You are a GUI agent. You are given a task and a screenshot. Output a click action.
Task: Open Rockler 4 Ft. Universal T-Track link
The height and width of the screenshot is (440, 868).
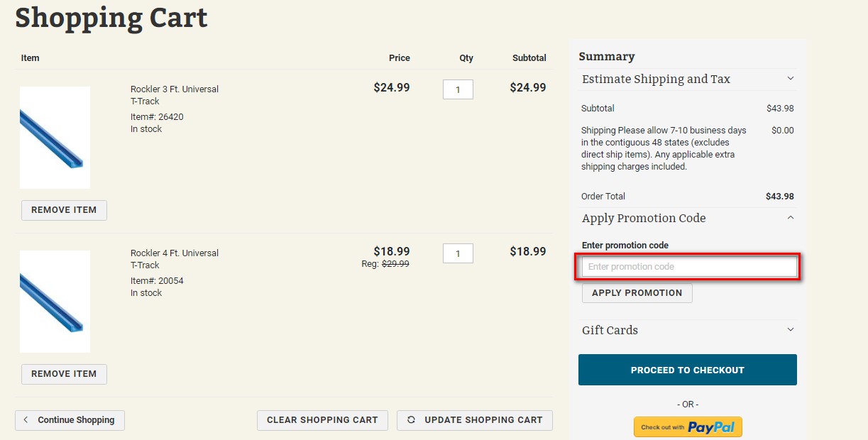[x=175, y=259]
